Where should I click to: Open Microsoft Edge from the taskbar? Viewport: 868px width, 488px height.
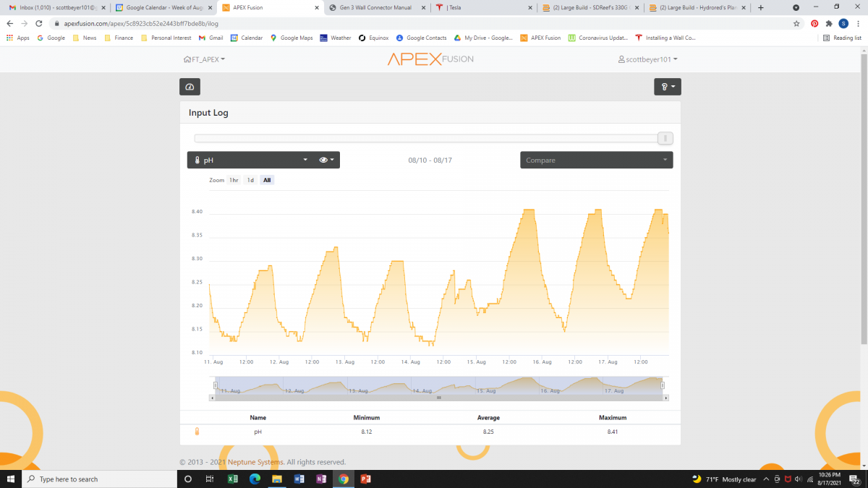pos(255,479)
